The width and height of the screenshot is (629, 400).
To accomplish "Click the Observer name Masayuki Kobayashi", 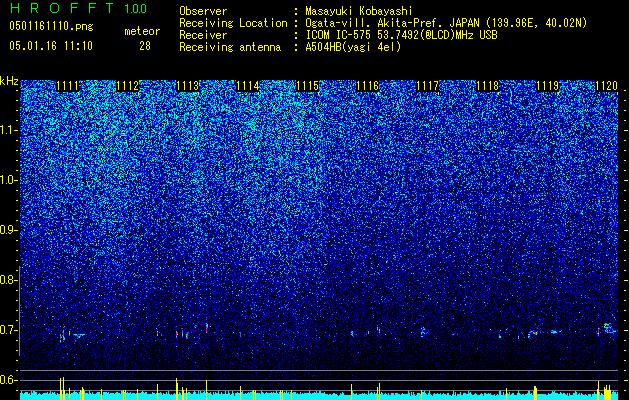I will click(x=359, y=11).
